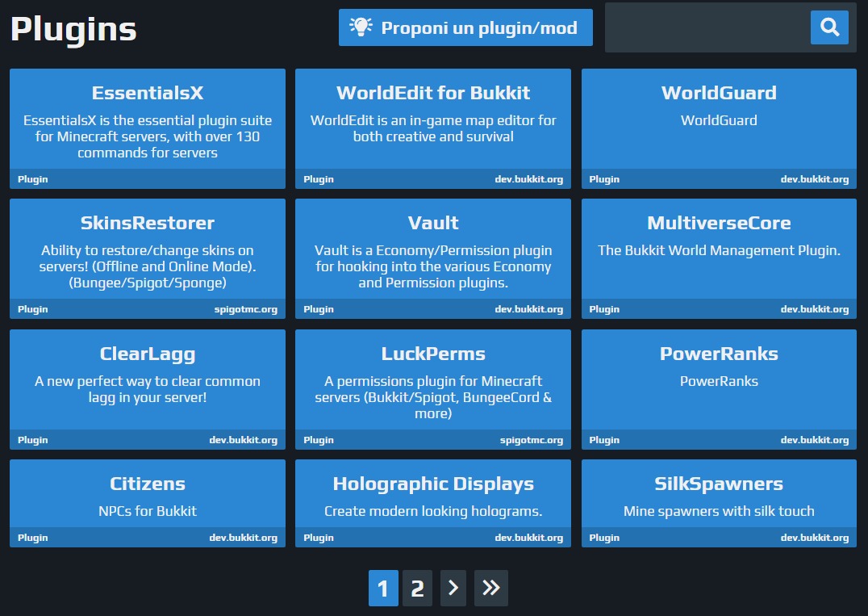Click 'Create modern looking holograms.' text

pos(433,511)
